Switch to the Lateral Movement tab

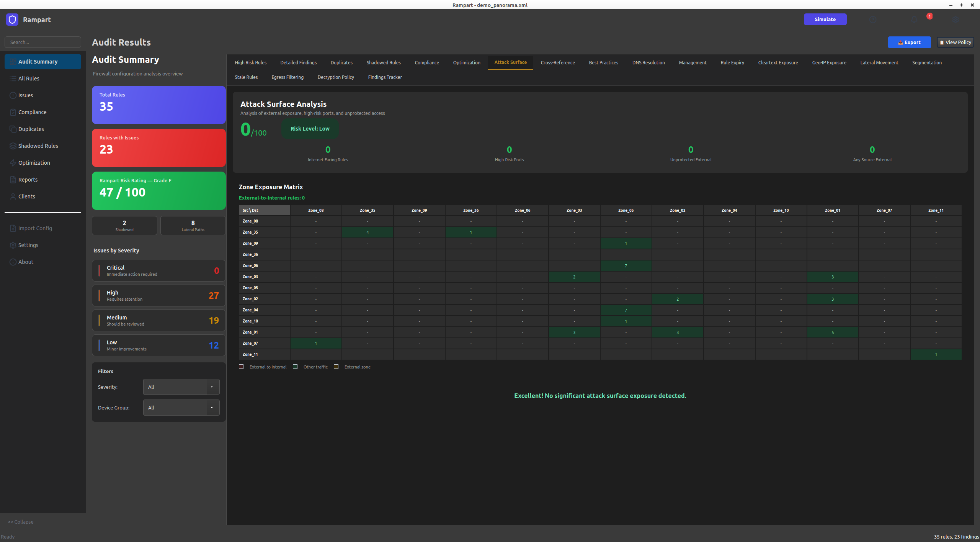pyautogui.click(x=879, y=62)
